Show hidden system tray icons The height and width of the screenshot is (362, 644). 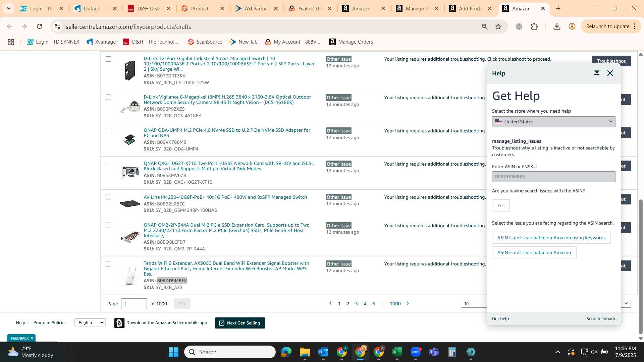click(557, 352)
